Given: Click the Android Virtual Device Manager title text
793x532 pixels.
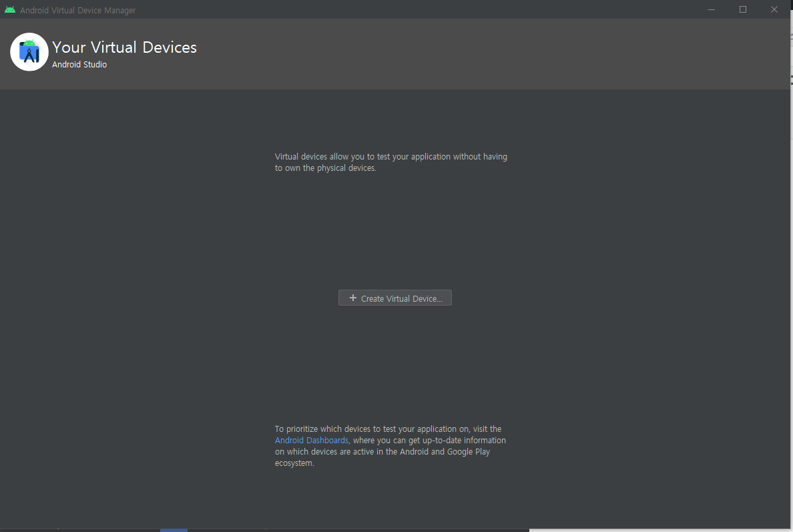Looking at the screenshot, I should pyautogui.click(x=78, y=10).
